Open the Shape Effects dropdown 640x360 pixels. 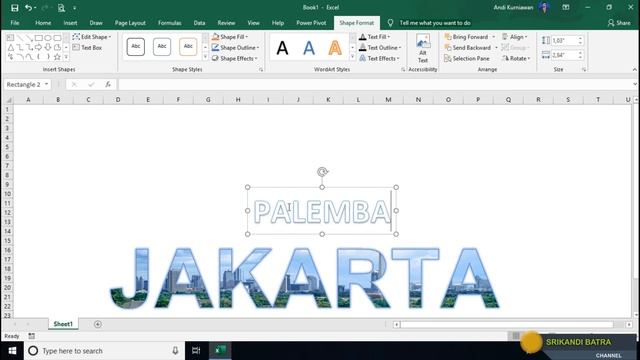coord(235,59)
